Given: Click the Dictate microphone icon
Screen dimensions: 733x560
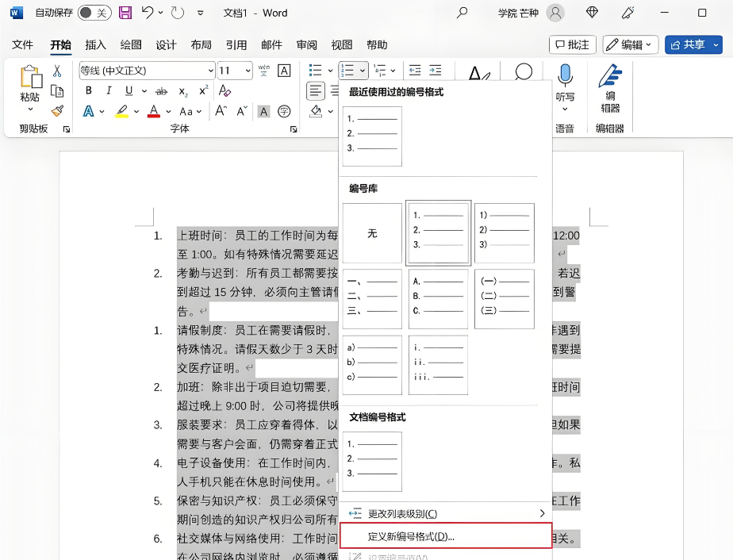Looking at the screenshot, I should (x=565, y=76).
